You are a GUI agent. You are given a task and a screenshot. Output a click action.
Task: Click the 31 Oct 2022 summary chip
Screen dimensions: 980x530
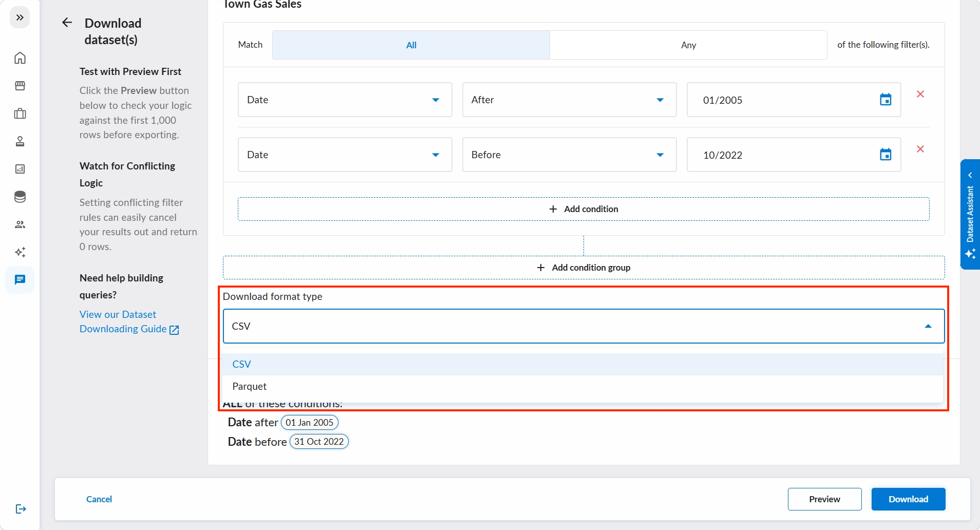pyautogui.click(x=319, y=442)
